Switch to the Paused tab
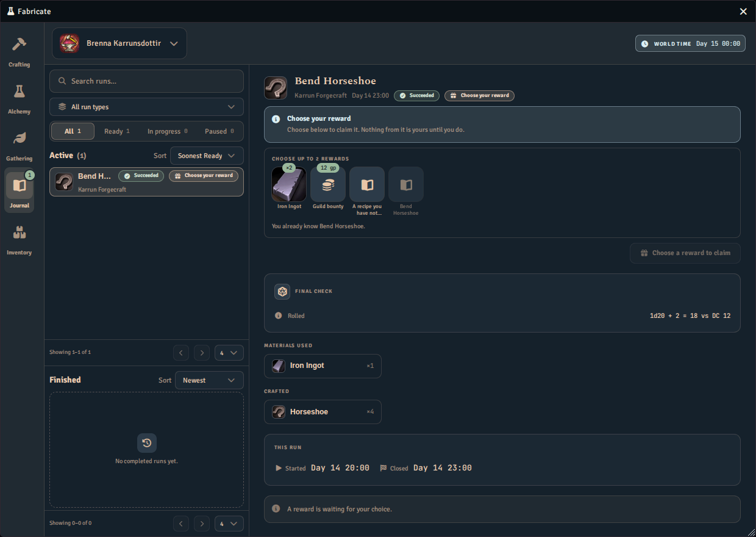 pyautogui.click(x=219, y=131)
